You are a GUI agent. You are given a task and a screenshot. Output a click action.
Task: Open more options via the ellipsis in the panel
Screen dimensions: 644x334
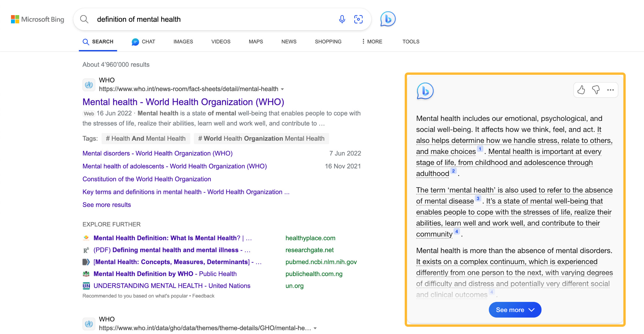[610, 90]
